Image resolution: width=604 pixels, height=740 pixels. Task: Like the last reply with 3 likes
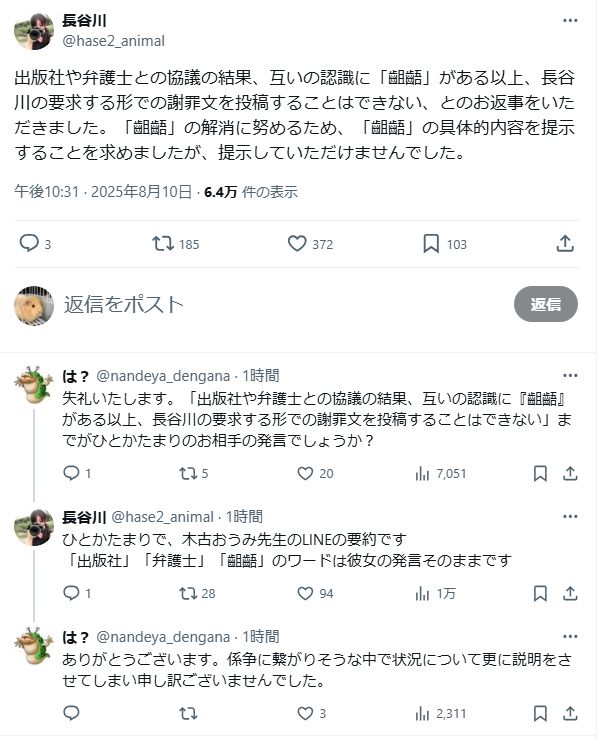click(305, 713)
